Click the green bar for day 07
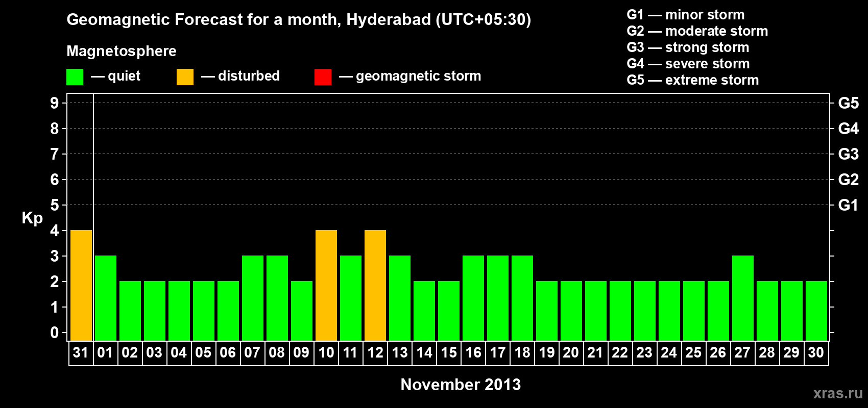The height and width of the screenshot is (408, 868). point(253,298)
